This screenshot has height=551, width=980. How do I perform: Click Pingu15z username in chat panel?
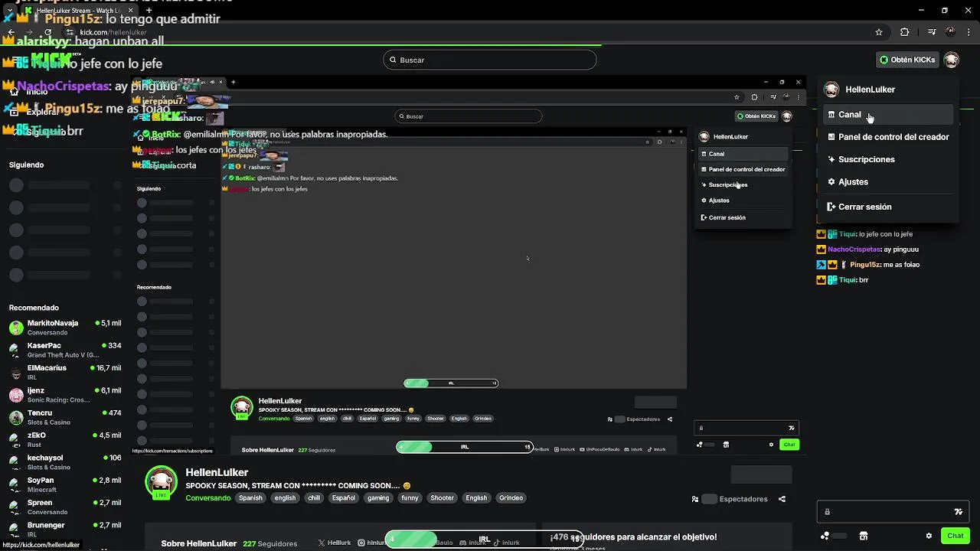click(x=866, y=265)
